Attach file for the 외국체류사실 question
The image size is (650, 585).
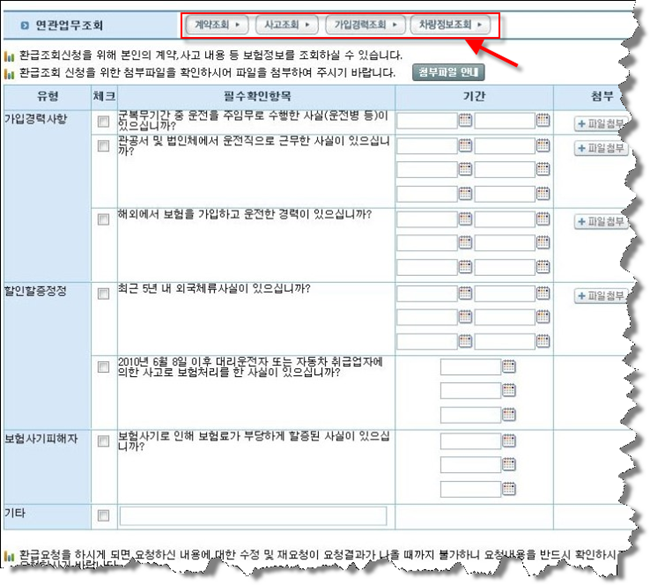click(x=601, y=296)
